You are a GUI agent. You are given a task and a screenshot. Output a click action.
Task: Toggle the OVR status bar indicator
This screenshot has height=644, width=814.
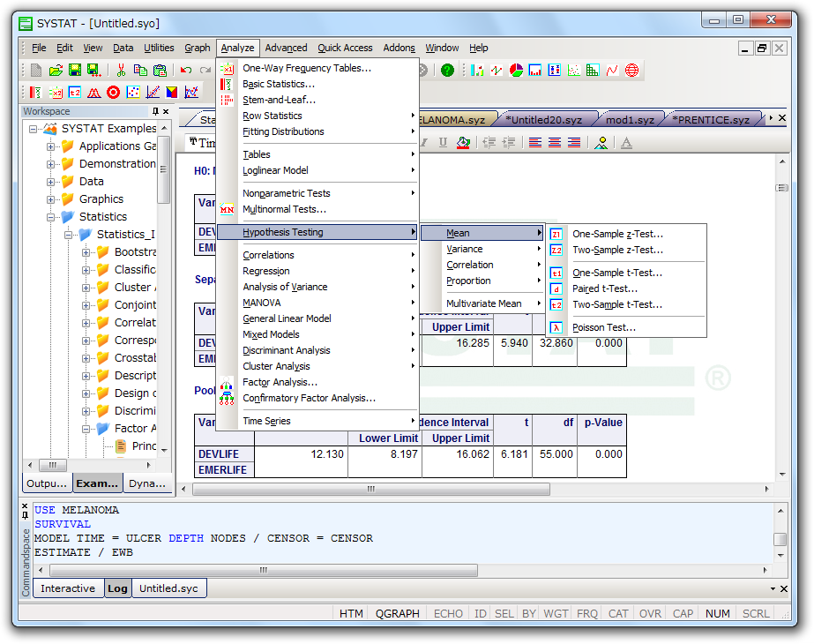[650, 613]
